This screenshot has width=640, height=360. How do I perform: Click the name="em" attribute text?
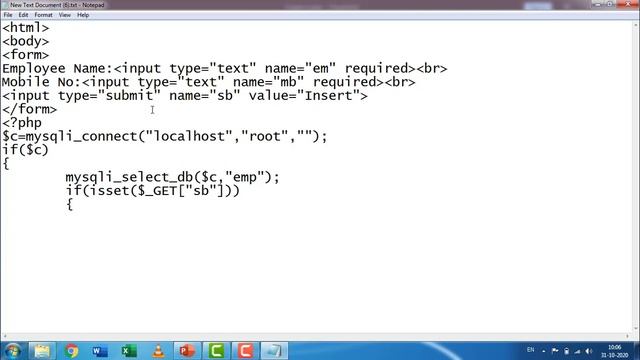click(300, 69)
